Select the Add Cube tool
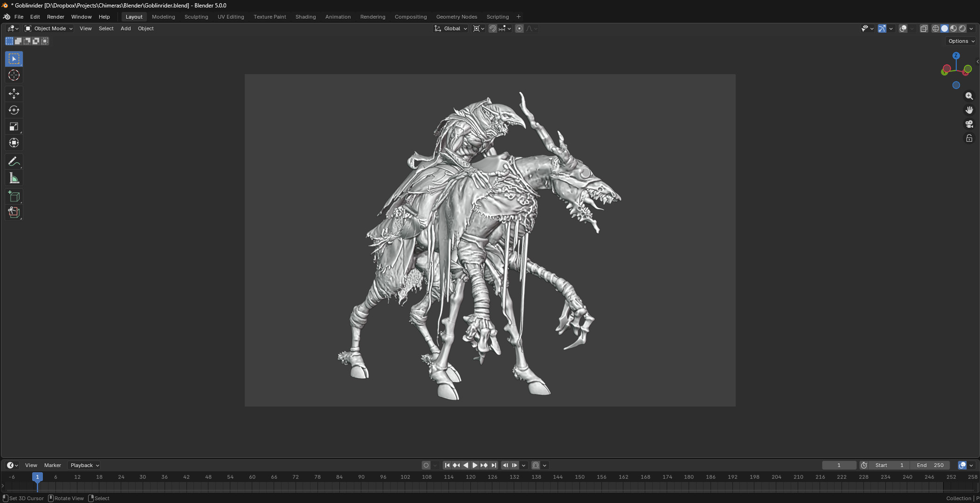The height and width of the screenshot is (503, 980). (14, 196)
